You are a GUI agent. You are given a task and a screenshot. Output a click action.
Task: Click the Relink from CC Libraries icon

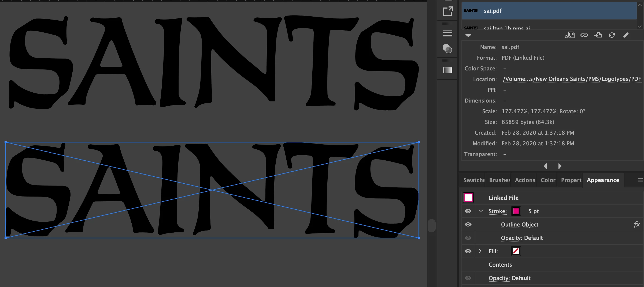tap(570, 35)
